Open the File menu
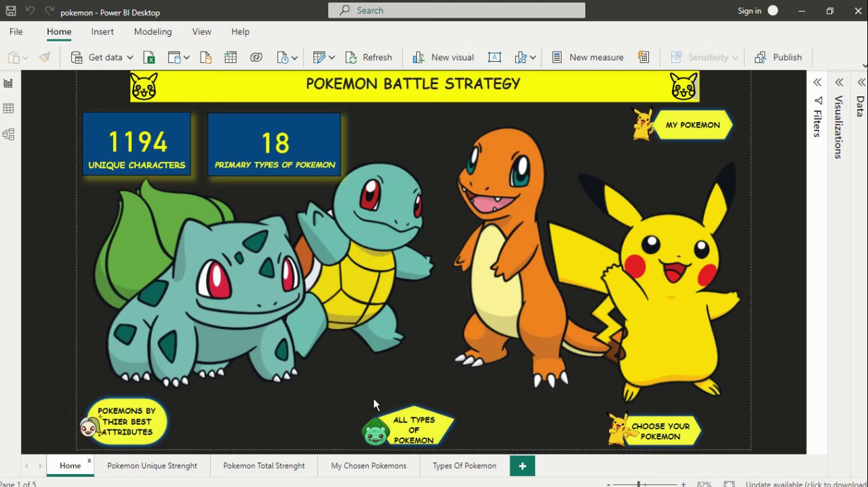 (16, 32)
